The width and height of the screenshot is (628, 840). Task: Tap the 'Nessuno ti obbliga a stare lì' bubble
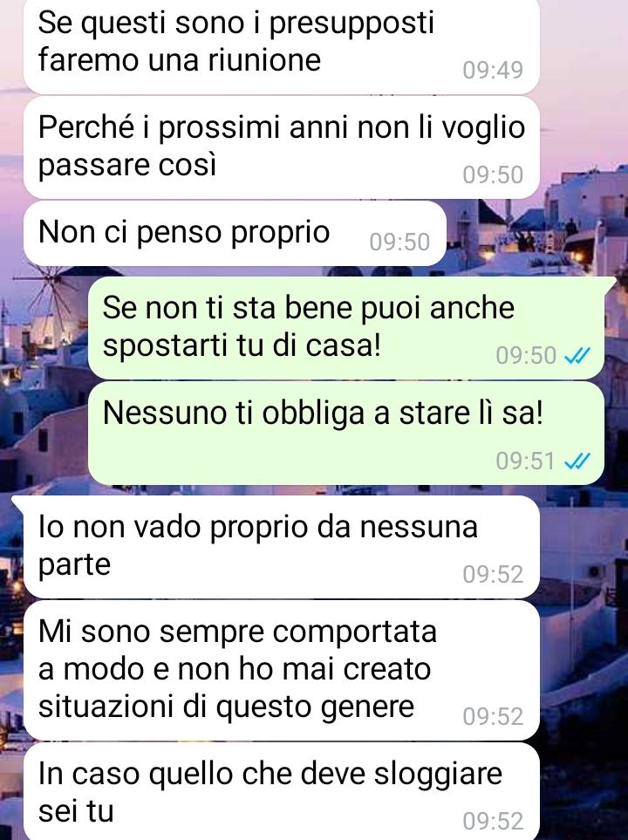click(346, 434)
